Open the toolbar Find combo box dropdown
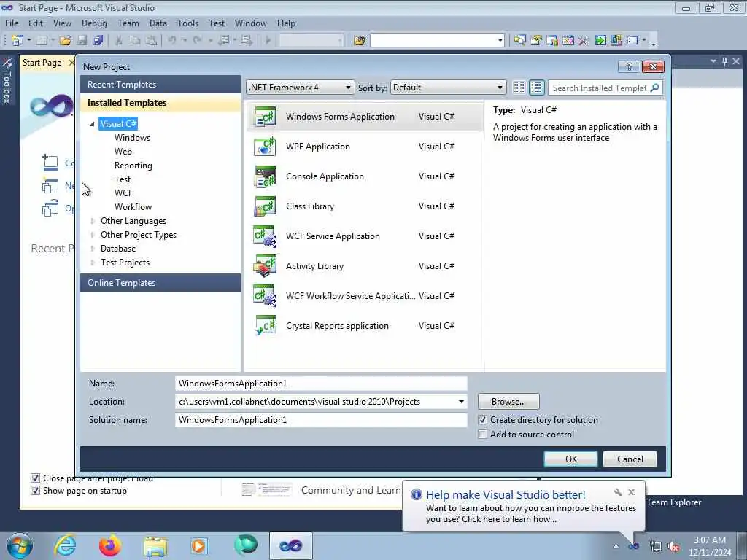Viewport: 747px width, 560px height. (500, 41)
